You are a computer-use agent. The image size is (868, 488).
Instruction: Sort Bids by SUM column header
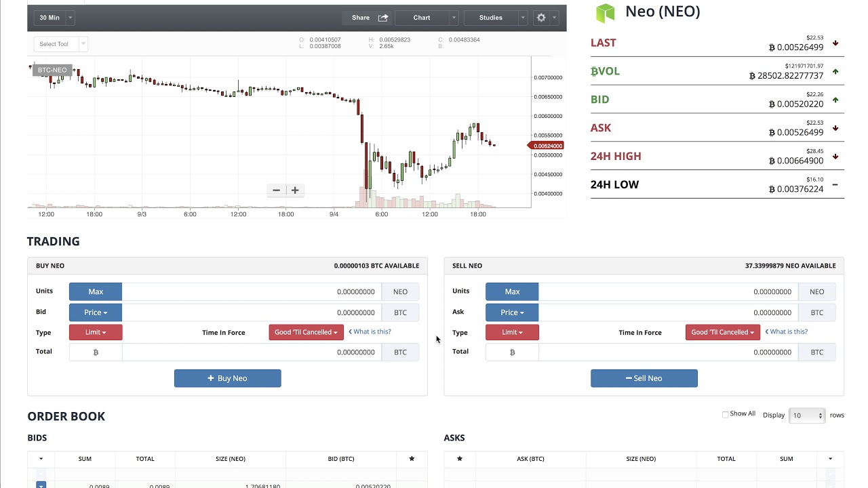click(85, 459)
